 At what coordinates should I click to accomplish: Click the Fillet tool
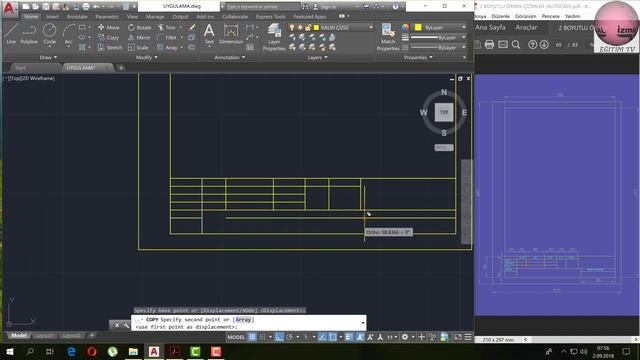[x=167, y=38]
